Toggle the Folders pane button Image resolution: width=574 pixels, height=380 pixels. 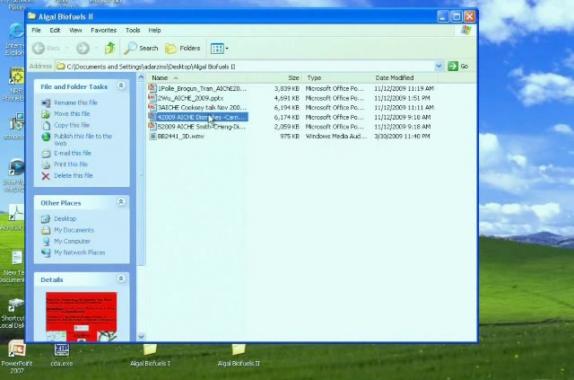[182, 48]
